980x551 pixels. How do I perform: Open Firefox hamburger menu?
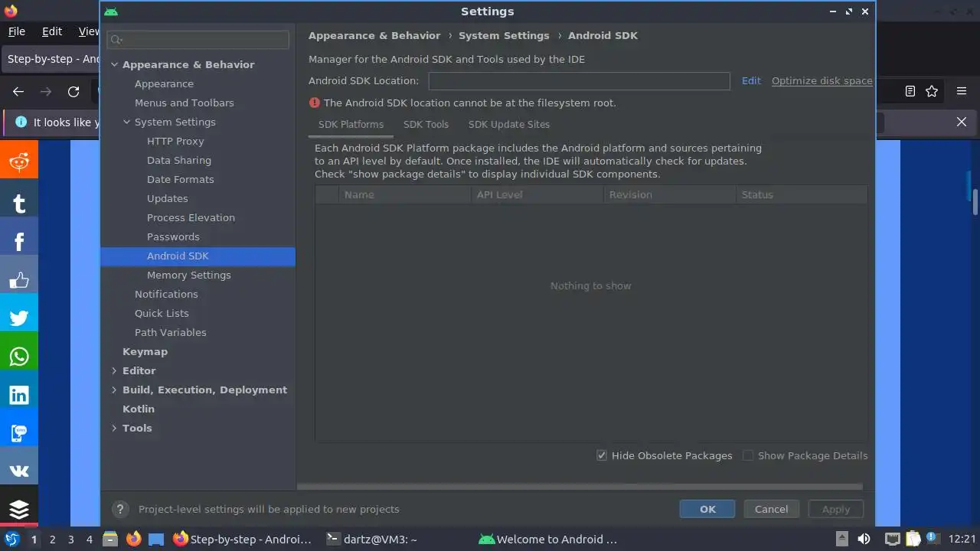962,91
